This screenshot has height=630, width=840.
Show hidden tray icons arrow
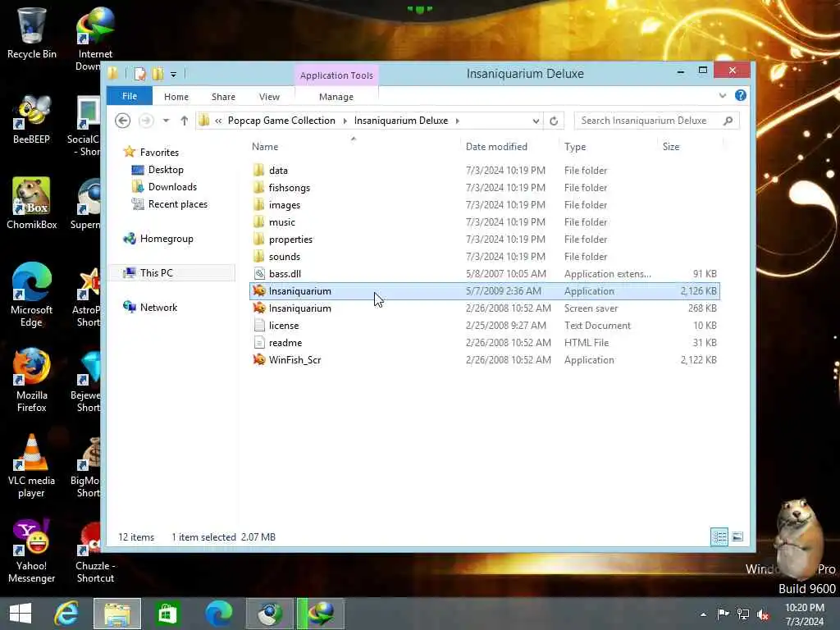pyautogui.click(x=703, y=614)
